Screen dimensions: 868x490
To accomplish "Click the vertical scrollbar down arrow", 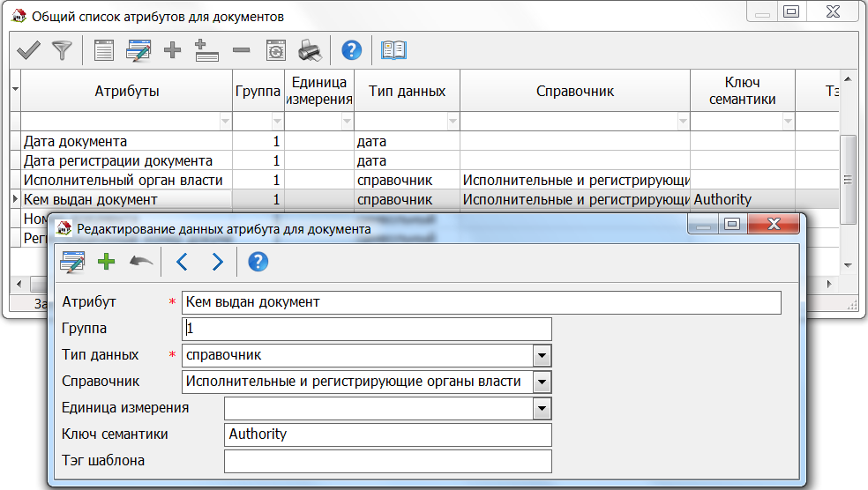I will [848, 264].
